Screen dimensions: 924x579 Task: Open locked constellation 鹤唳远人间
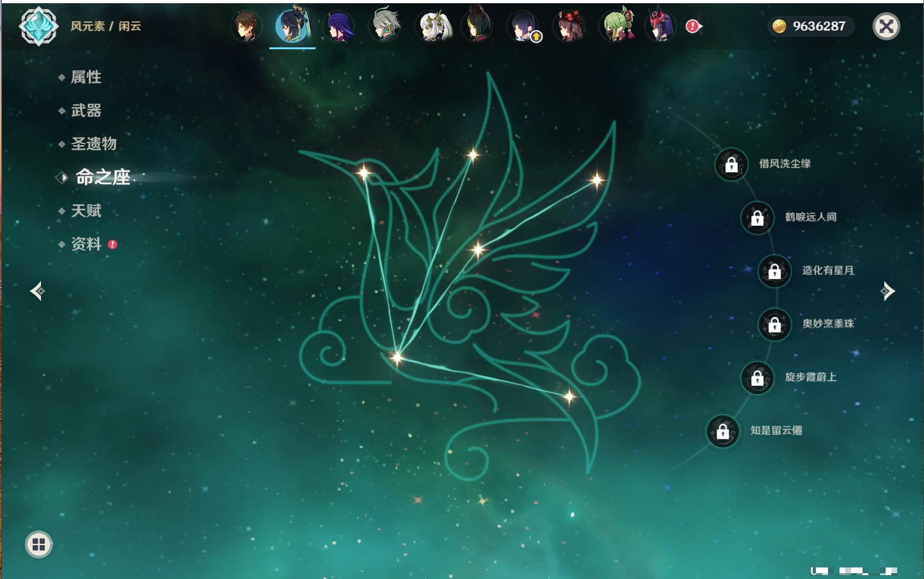(x=757, y=218)
